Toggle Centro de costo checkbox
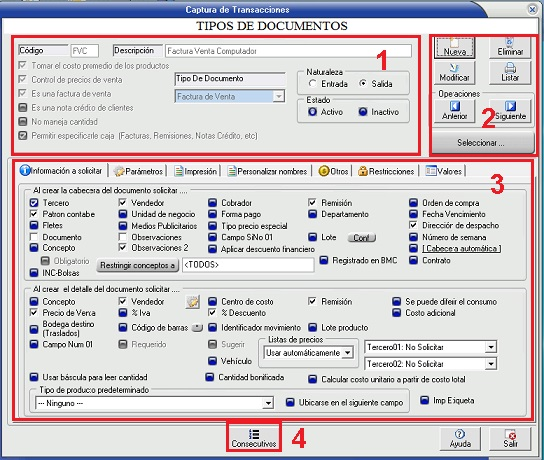The width and height of the screenshot is (544, 460). (x=212, y=302)
